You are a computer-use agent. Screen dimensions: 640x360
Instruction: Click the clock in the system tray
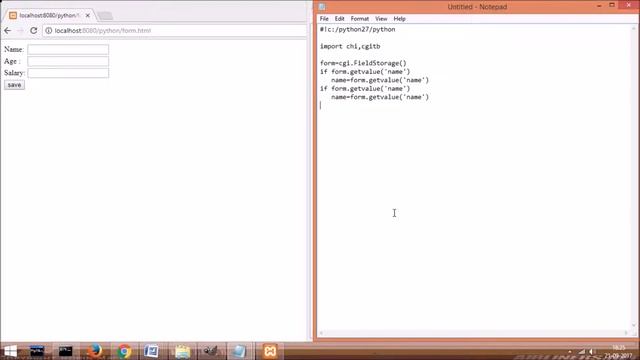[619, 352]
